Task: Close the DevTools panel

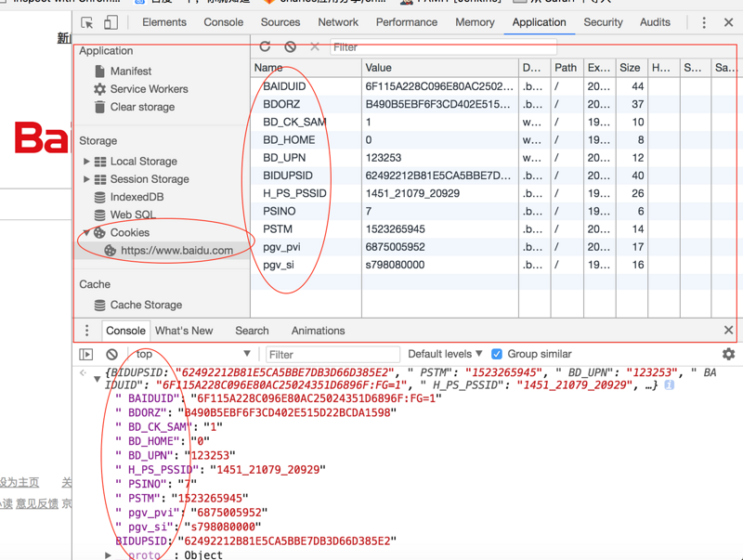Action: (x=728, y=22)
